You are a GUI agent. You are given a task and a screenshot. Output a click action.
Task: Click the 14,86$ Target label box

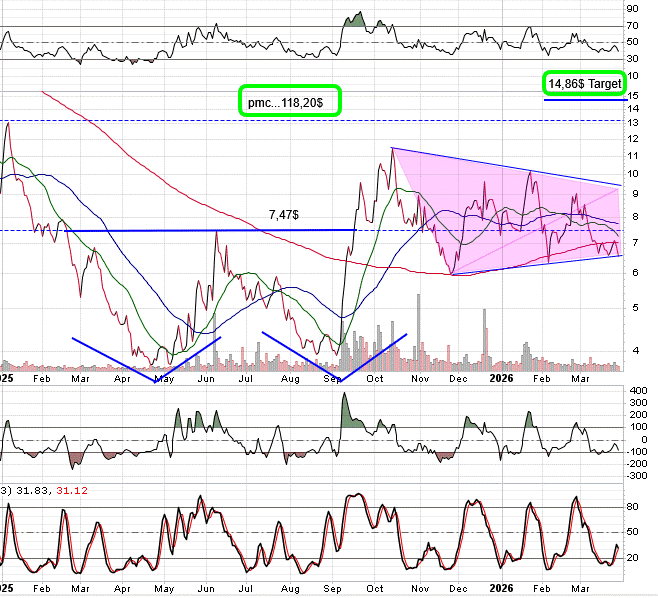(584, 84)
